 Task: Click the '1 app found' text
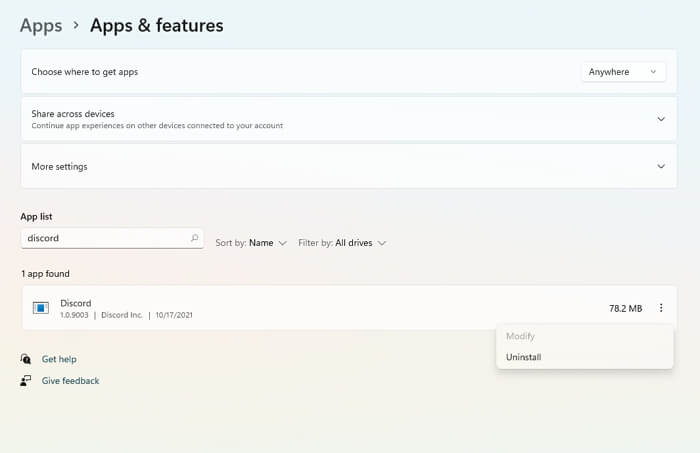pyautogui.click(x=45, y=274)
